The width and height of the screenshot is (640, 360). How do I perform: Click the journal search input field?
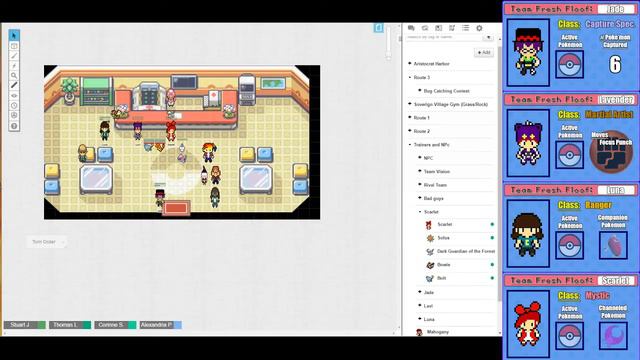(444, 37)
